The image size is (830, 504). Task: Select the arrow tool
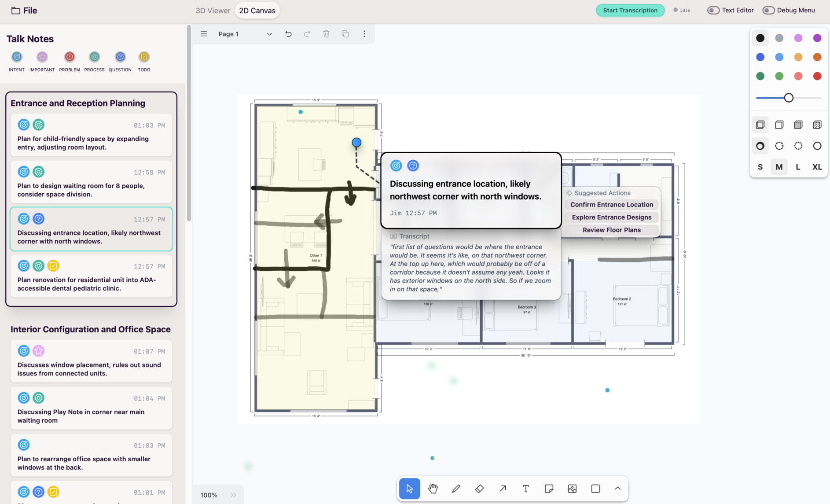[503, 489]
